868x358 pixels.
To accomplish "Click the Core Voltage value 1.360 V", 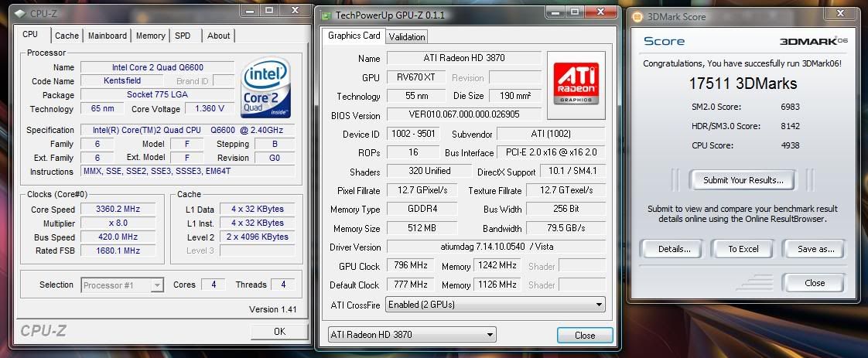I will [210, 108].
